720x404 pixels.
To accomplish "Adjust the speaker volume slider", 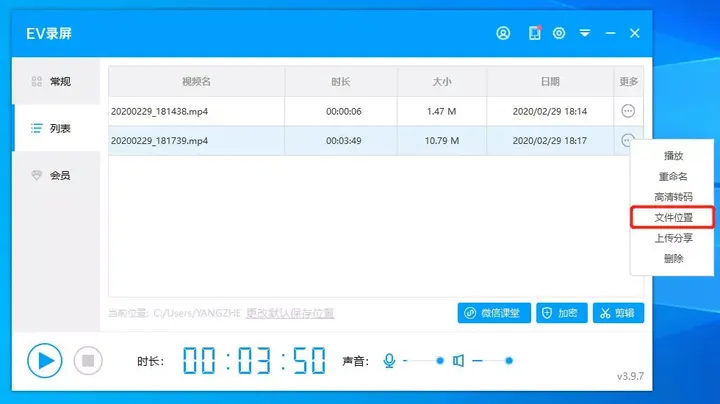I will (509, 360).
